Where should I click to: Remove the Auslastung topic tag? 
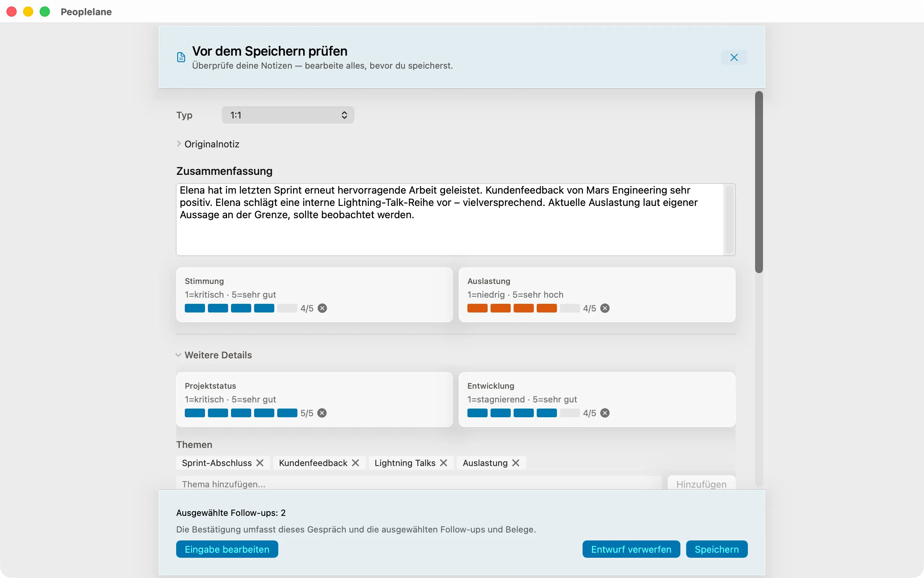click(516, 463)
